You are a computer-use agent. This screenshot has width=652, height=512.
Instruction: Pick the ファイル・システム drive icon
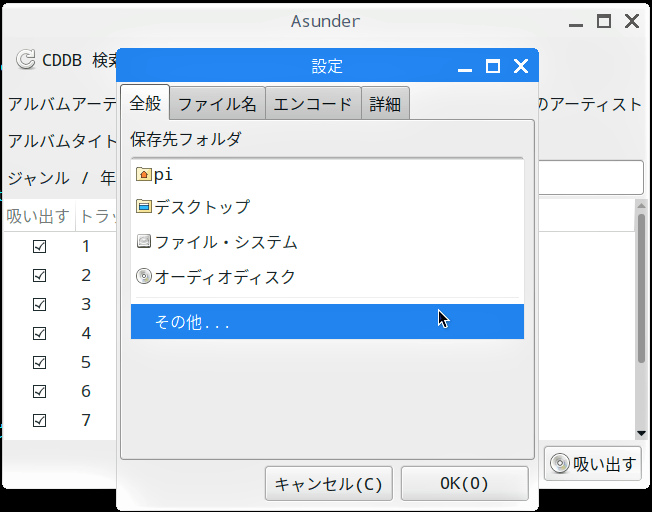click(x=144, y=242)
